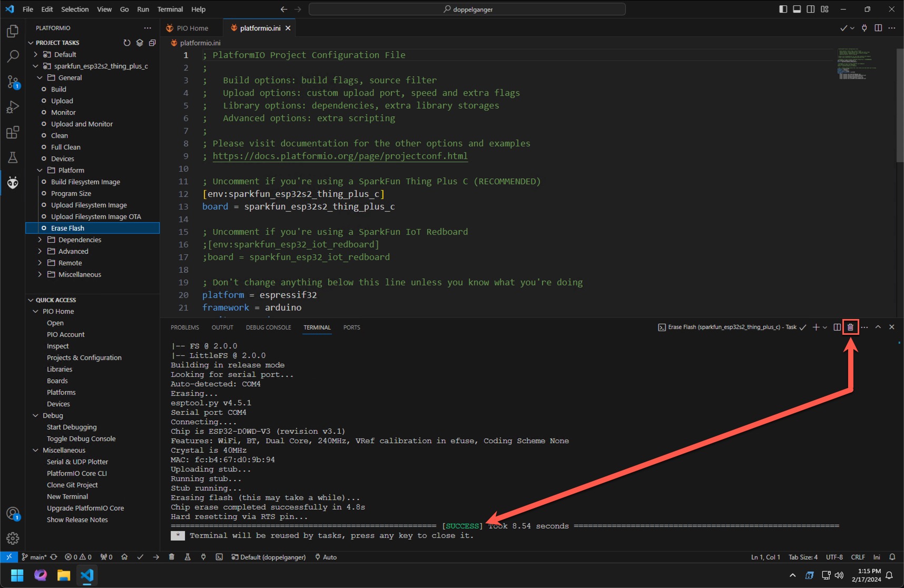Open Serial & UDP Plotter

[77, 462]
